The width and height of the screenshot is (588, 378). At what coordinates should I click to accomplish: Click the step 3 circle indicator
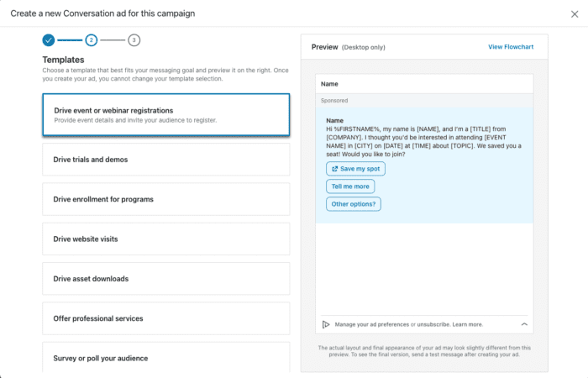pyautogui.click(x=134, y=39)
